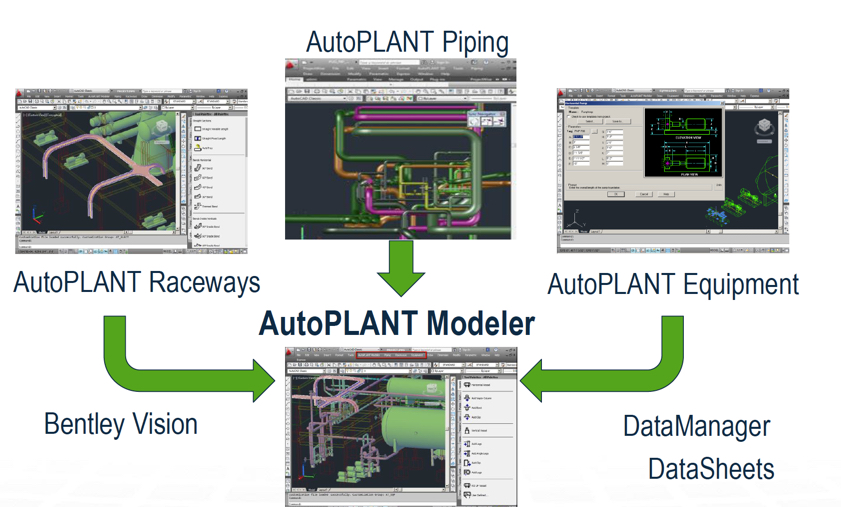Click the browse button beside the Tag field
This screenshot has height=507, width=841.
coord(595,131)
